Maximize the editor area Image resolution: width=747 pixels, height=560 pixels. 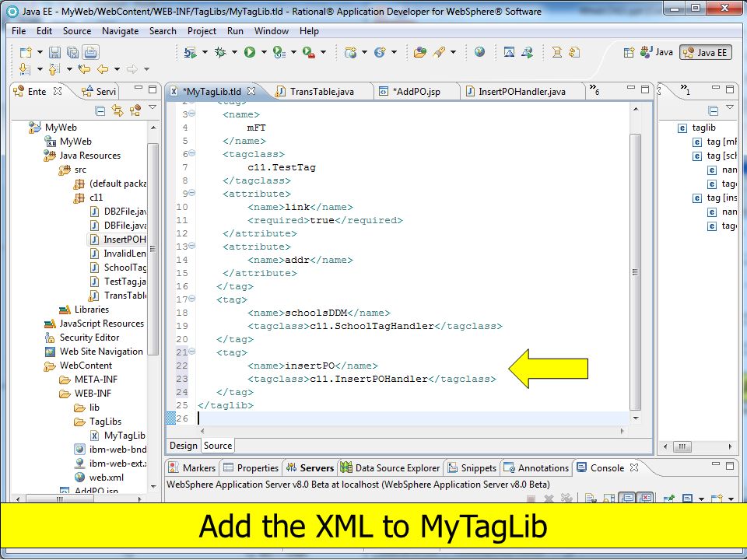(x=645, y=89)
